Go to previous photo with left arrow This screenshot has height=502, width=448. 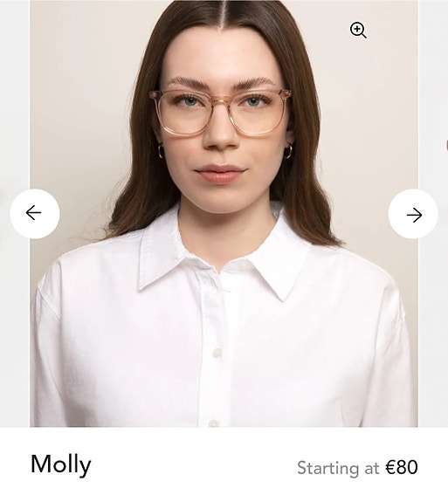(35, 214)
